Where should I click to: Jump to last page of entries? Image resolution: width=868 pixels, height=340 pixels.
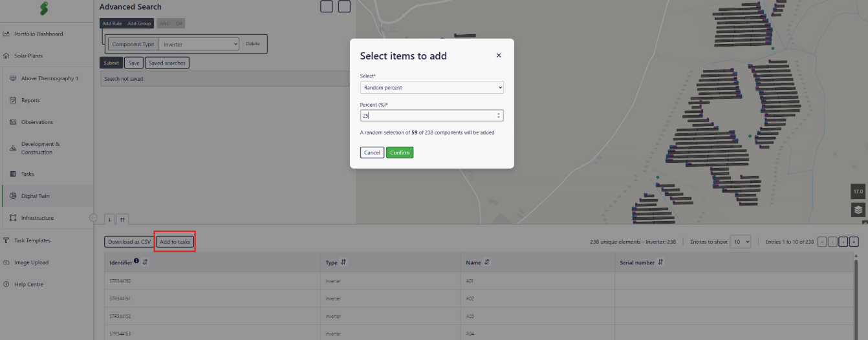[854, 242]
